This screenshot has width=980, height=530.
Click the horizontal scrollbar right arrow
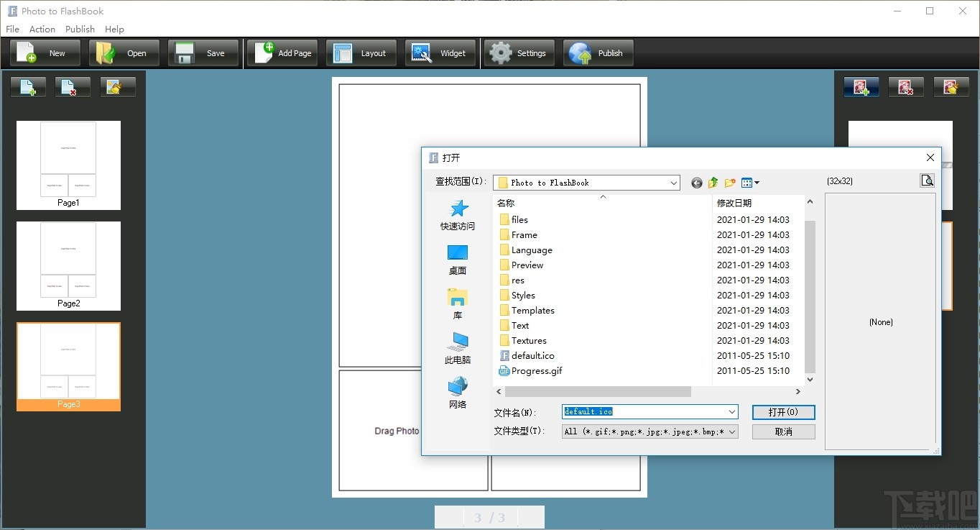coord(798,392)
